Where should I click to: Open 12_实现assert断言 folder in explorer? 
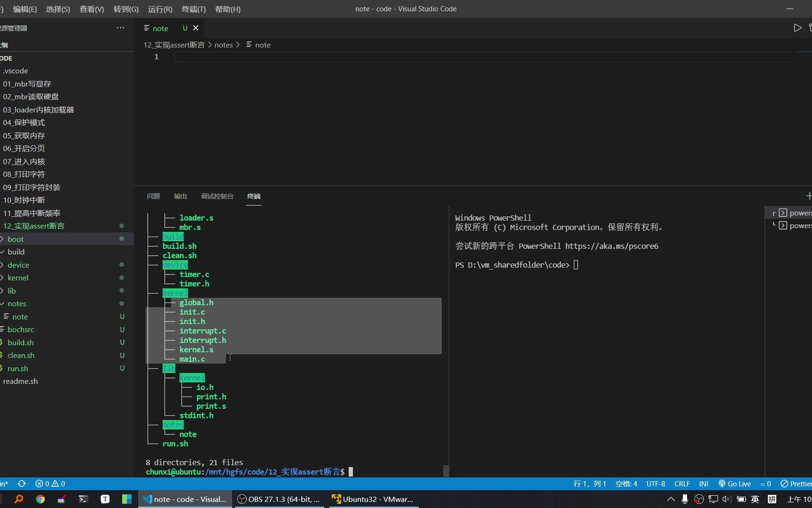67,226
